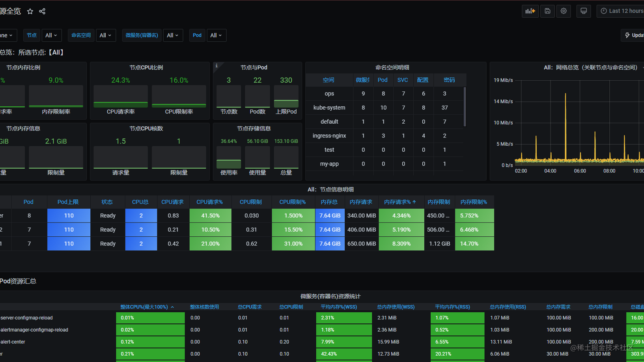Click the 16.0% CPU限制率 gauge
Image resolution: width=644 pixels, height=362 pixels.
(x=179, y=96)
